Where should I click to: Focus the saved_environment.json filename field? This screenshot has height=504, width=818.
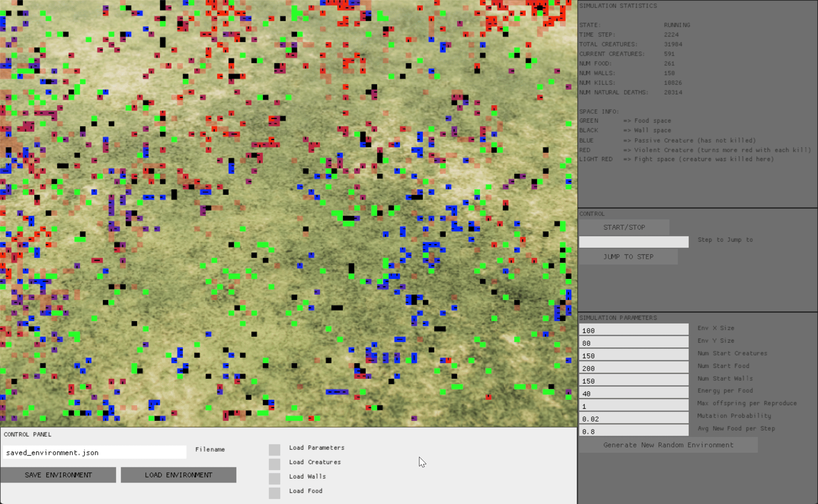[94, 452]
